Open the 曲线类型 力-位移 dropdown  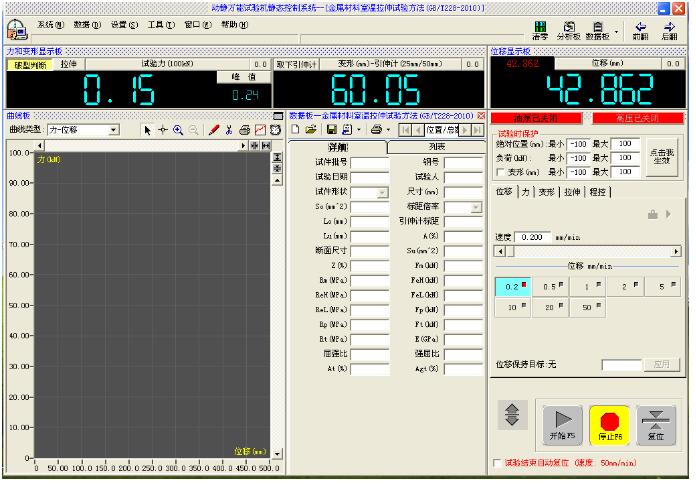pyautogui.click(x=113, y=130)
